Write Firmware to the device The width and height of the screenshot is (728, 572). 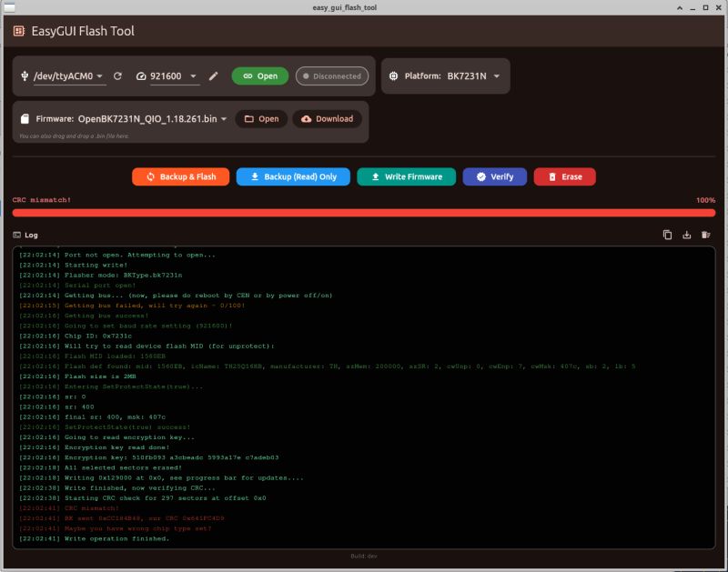407,177
